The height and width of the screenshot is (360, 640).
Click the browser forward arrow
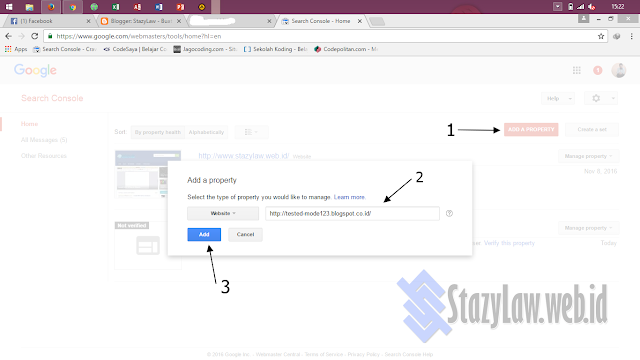22,36
